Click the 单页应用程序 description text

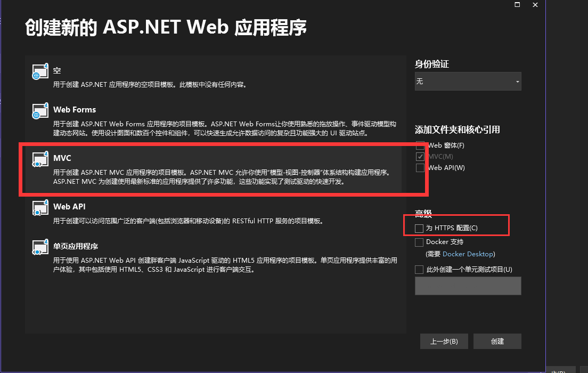coord(225,264)
